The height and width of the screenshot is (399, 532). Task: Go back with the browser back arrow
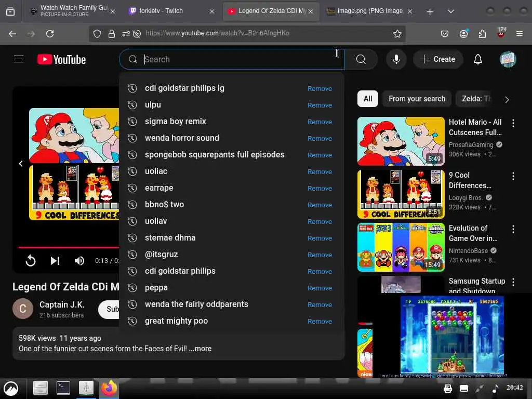coord(12,34)
